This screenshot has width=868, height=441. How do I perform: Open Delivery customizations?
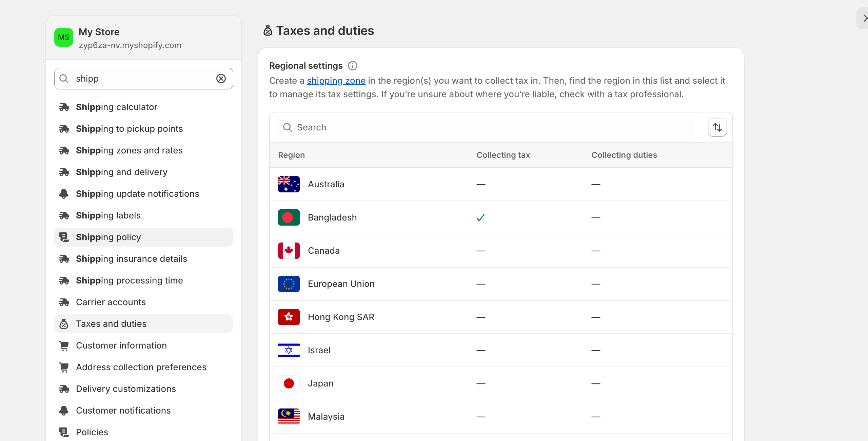click(x=144, y=389)
